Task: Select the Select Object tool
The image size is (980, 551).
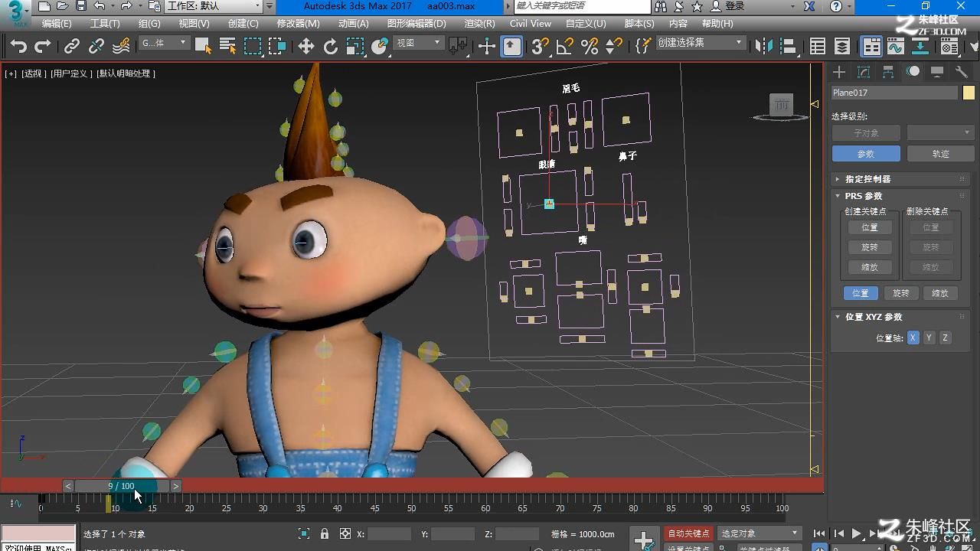Action: pos(203,47)
